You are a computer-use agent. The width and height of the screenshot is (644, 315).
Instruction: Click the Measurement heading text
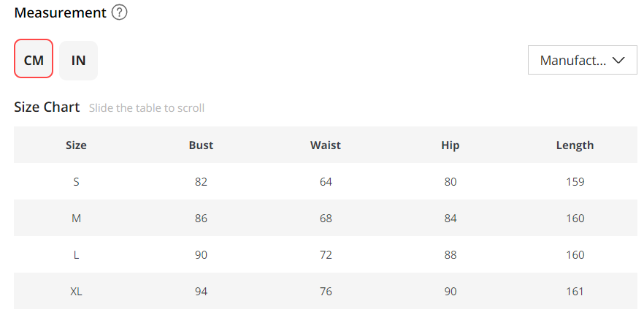point(60,13)
